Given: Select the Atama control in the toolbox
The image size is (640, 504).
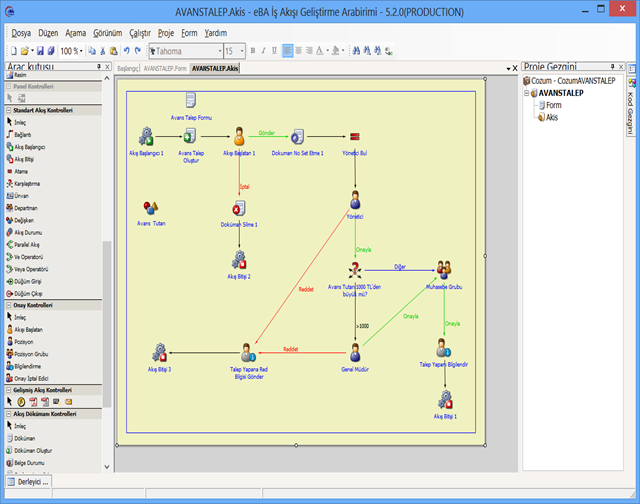Looking at the screenshot, I should (17, 171).
